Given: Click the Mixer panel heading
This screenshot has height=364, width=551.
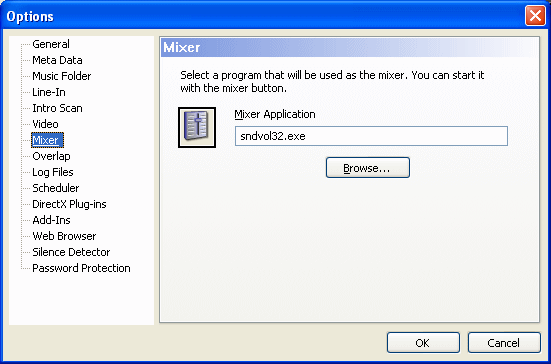Looking at the screenshot, I should point(182,47).
